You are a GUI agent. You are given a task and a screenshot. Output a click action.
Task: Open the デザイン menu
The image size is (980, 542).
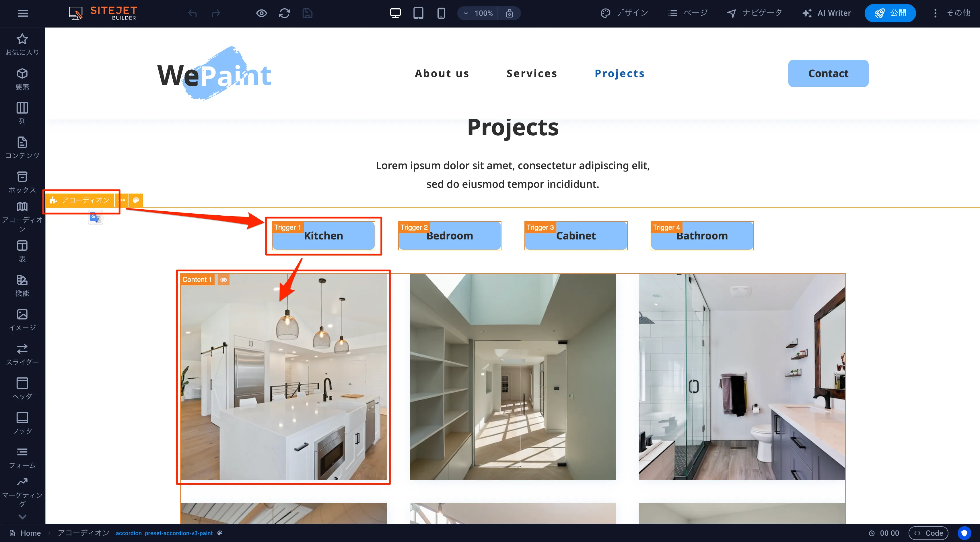(x=624, y=13)
